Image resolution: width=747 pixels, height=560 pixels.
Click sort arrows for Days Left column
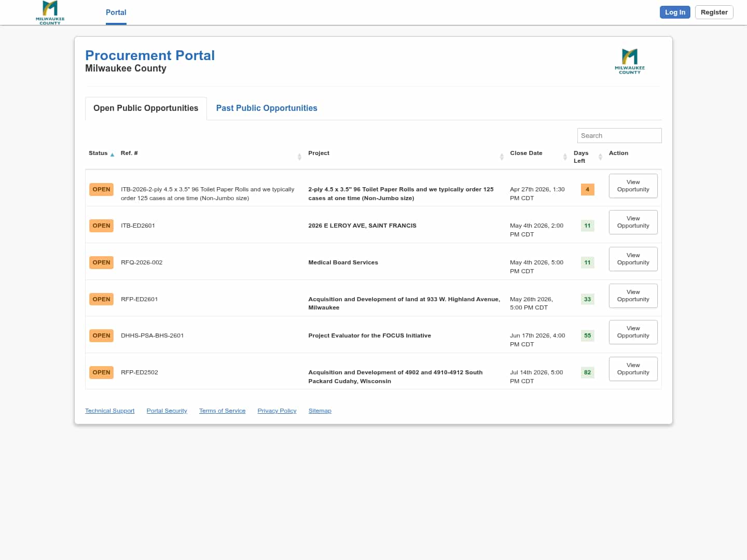600,157
